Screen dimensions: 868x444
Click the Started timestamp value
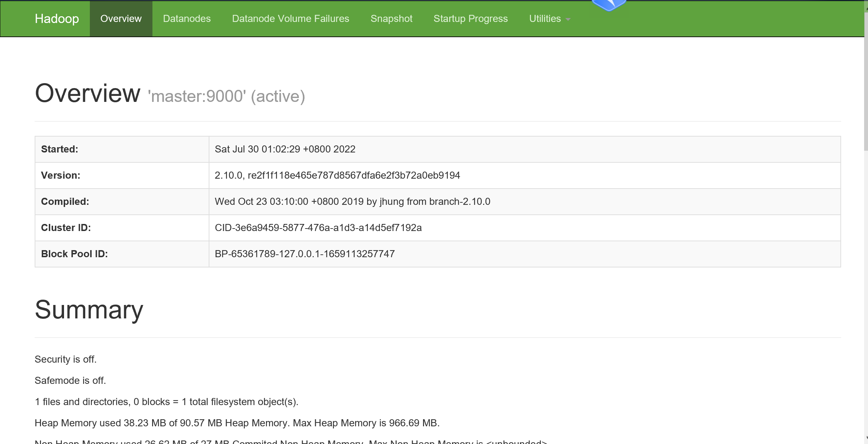[285, 149]
